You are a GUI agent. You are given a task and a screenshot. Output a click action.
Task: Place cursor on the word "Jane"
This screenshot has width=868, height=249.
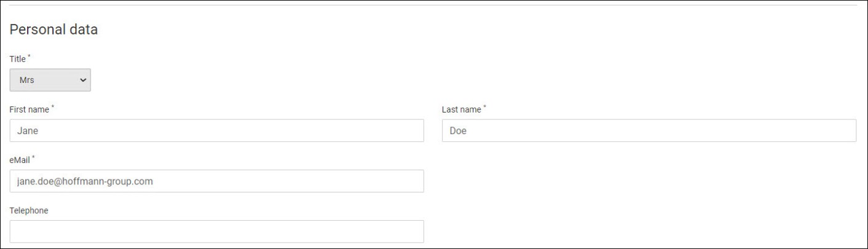[28, 130]
